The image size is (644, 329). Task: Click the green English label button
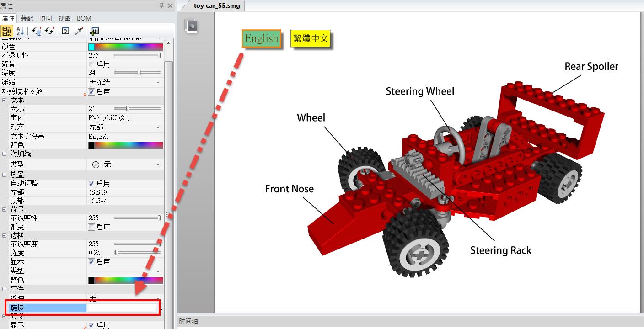pyautogui.click(x=261, y=38)
